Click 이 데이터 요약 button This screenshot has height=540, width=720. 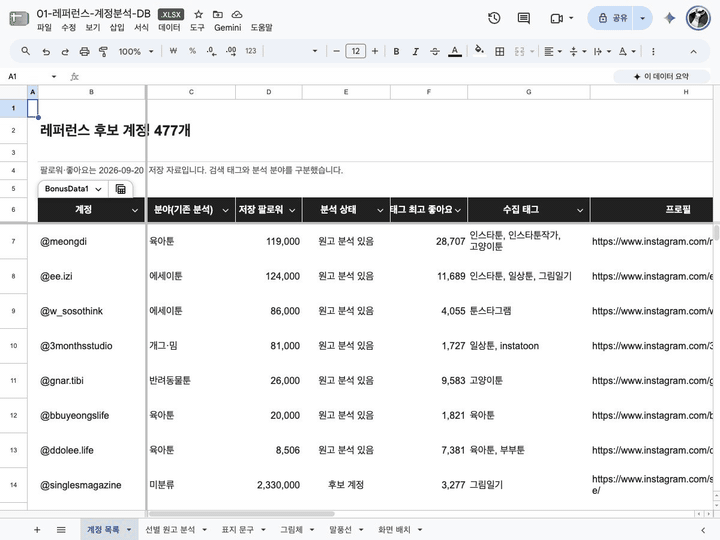(x=661, y=76)
